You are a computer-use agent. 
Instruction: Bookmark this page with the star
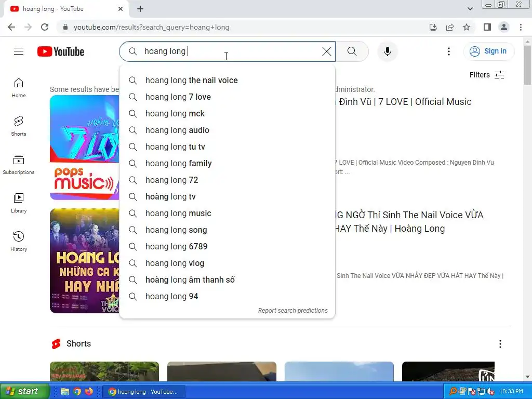467,27
